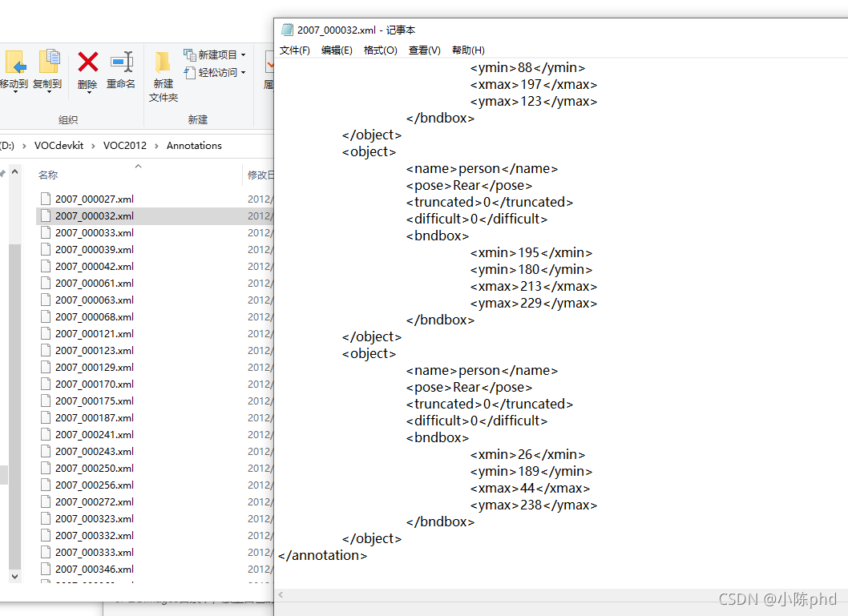Select file 2007_000272.xml

[x=94, y=502]
